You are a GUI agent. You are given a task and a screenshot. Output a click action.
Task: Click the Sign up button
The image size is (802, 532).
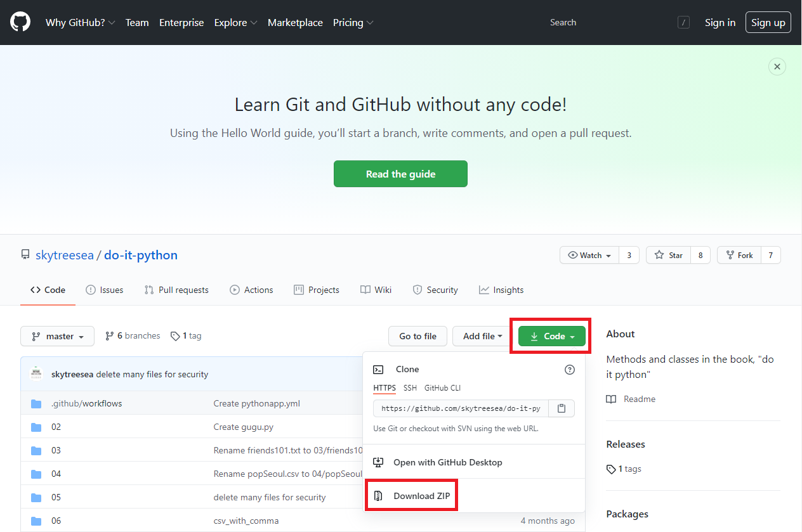[768, 22]
